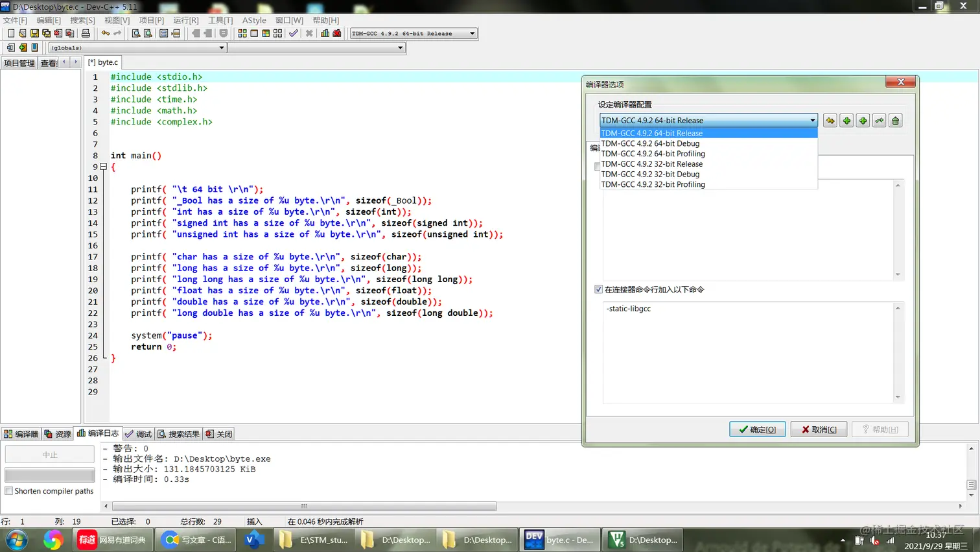Select TDM-GCC 4.9.2 32-bit Release option
The height and width of the screenshot is (552, 980).
pyautogui.click(x=708, y=164)
